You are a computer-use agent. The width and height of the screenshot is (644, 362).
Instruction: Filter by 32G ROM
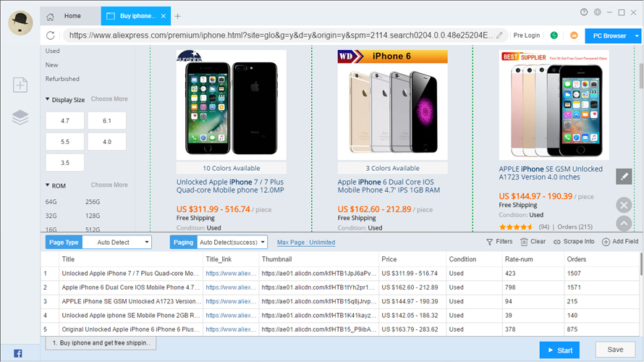pyautogui.click(x=51, y=216)
